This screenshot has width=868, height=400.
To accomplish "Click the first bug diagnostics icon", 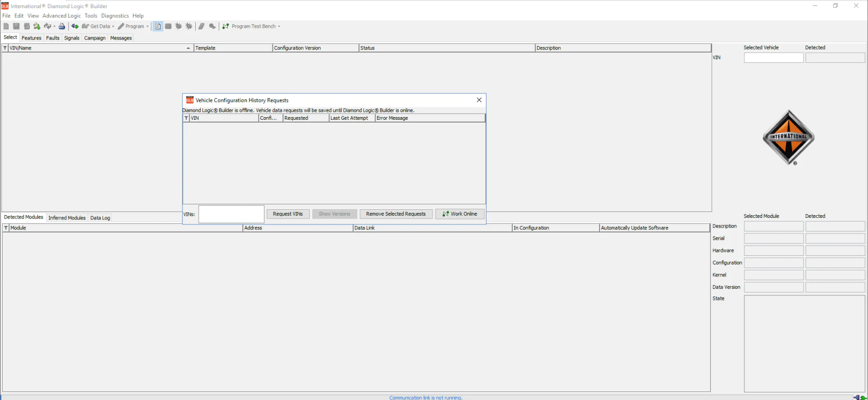I will (178, 26).
